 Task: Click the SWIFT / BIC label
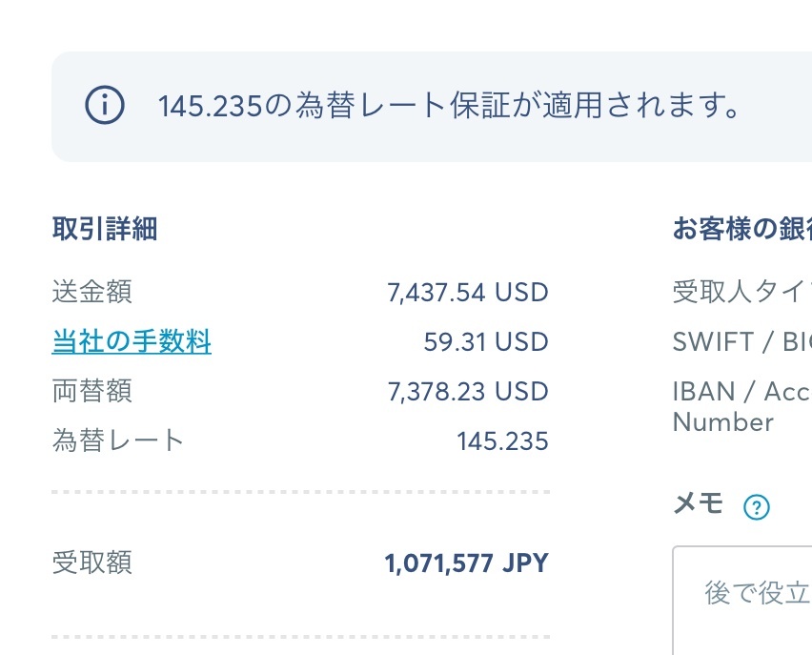click(741, 342)
